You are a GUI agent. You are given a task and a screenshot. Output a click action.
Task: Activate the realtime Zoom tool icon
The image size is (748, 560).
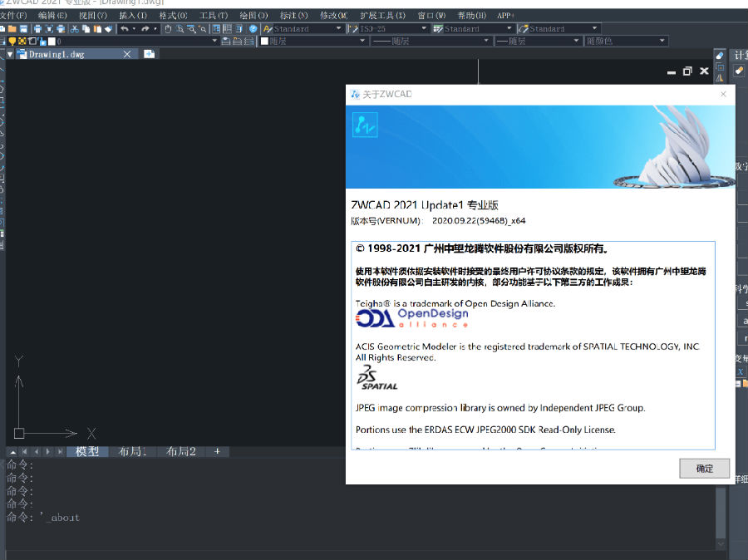181,27
